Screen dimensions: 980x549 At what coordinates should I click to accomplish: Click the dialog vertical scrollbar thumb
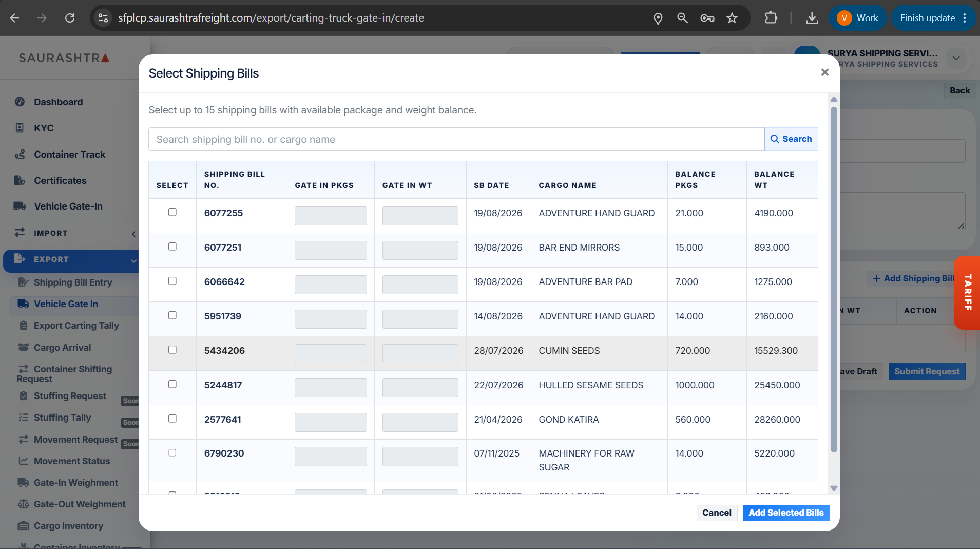834,280
